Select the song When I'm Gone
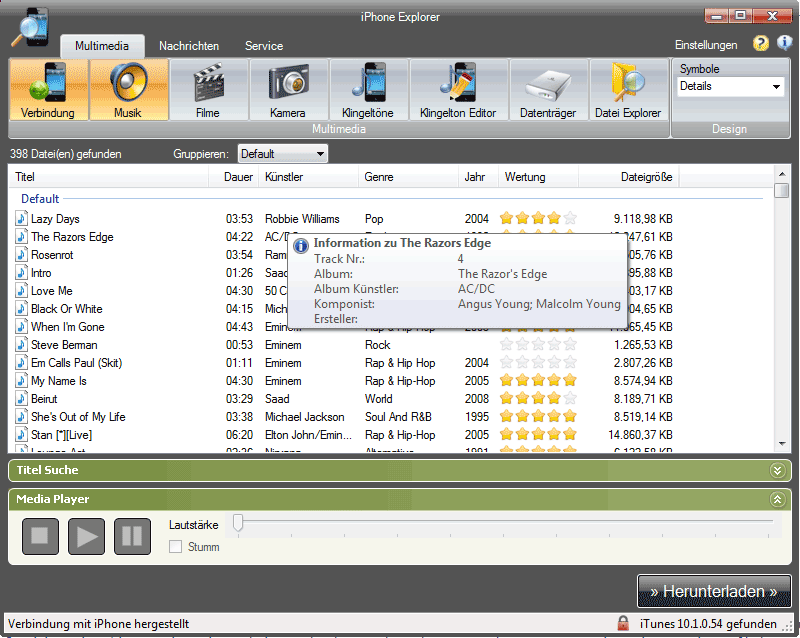800x638 pixels. (67, 327)
